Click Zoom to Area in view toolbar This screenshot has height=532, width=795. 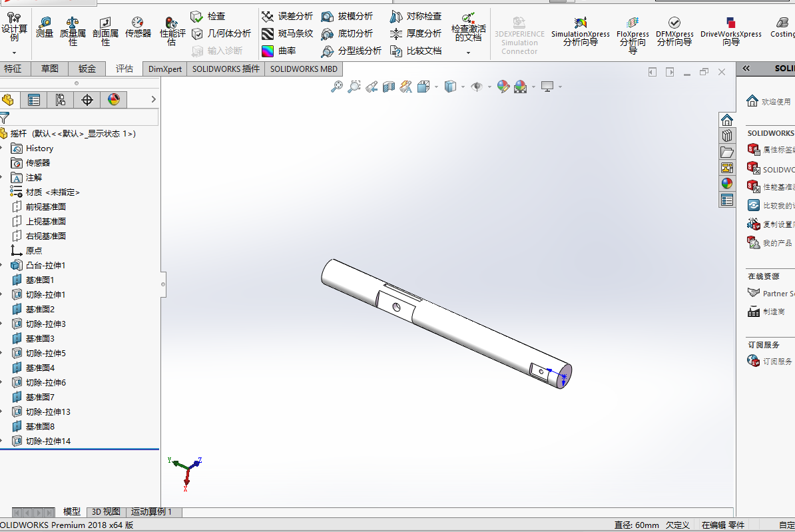click(354, 87)
